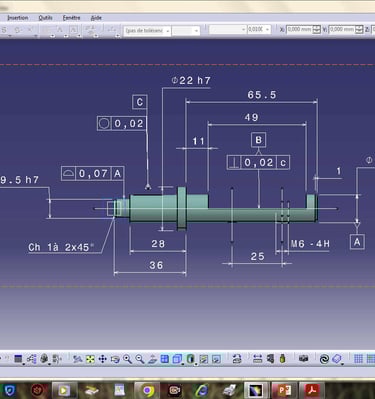The image size is (375, 399).
Task: Select the datum box labeled A
Action: pyautogui.click(x=357, y=242)
